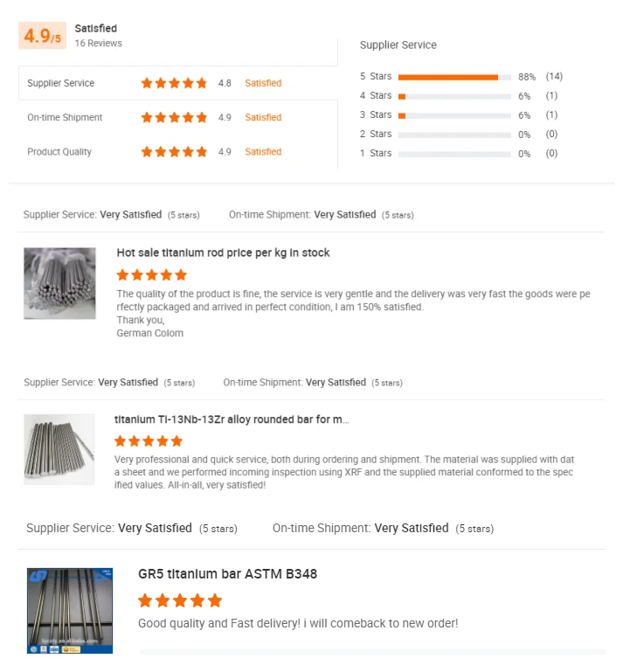Click star rating under titanium rod review
The height and width of the screenshot is (672, 623).
tap(151, 274)
